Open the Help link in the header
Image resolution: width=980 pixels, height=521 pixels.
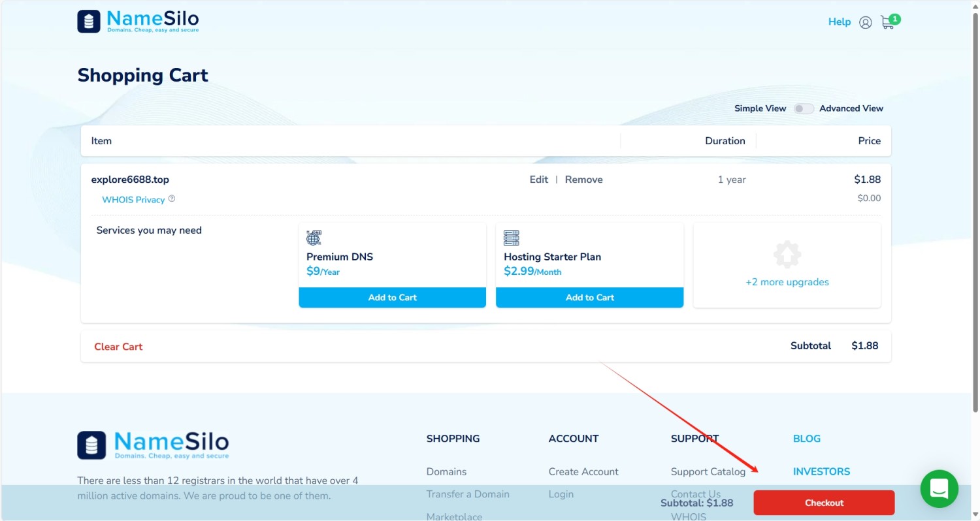point(840,22)
